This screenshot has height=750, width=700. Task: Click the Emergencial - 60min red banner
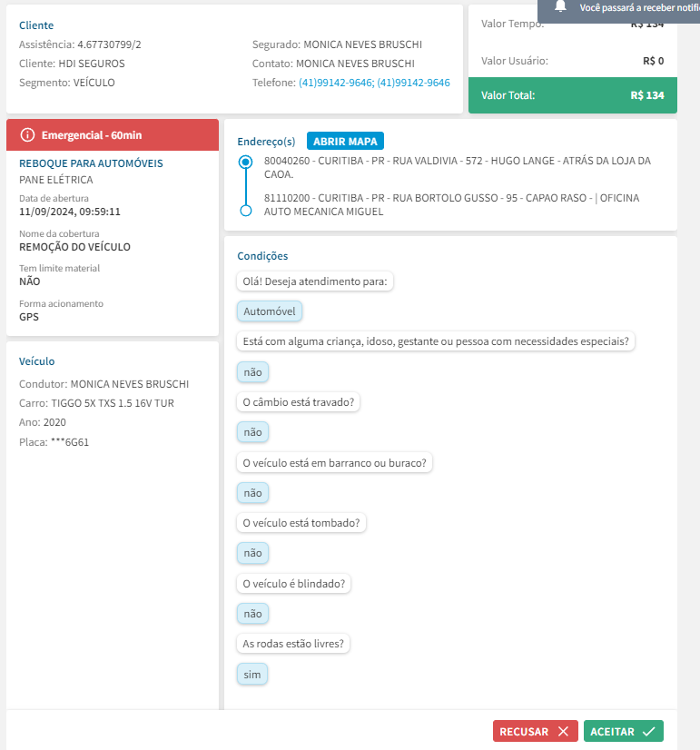tap(113, 135)
